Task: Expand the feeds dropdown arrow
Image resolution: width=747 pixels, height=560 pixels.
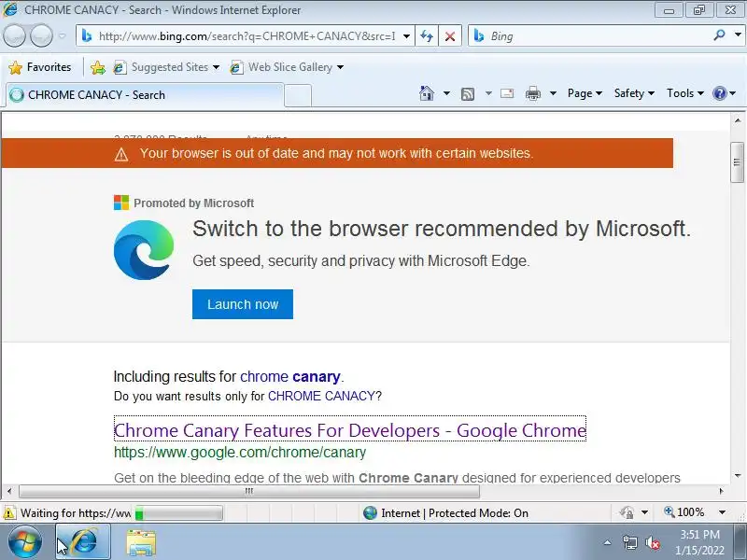Action: coord(488,93)
